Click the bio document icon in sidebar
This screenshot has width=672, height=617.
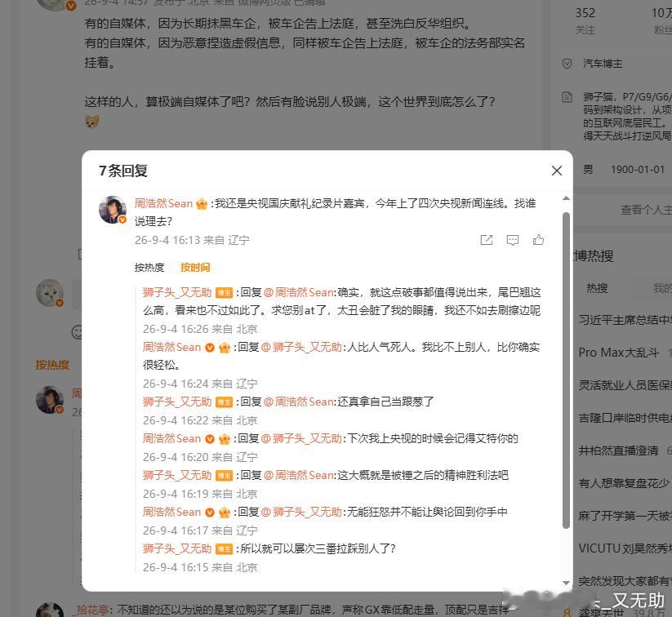click(x=567, y=97)
